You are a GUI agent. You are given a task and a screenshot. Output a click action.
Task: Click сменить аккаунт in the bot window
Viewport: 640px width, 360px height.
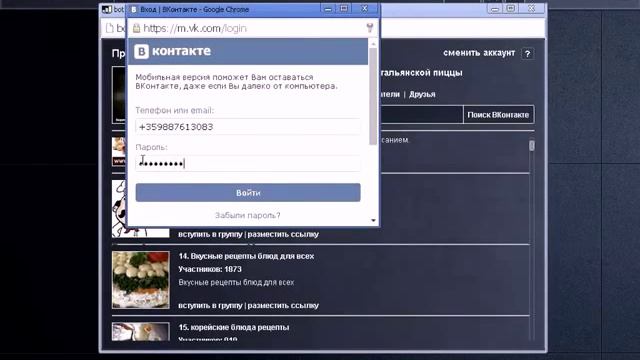pos(479,53)
